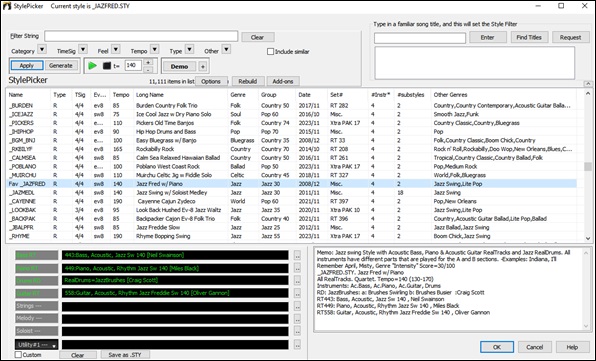
Task: Play the selected style preview
Action: tap(92, 66)
